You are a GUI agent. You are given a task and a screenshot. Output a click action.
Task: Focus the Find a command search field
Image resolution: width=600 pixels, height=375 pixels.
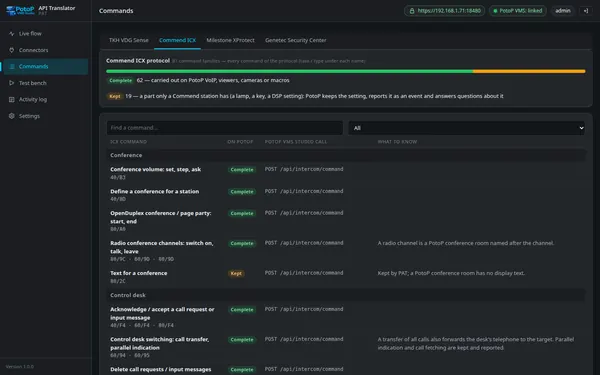pyautogui.click(x=225, y=128)
